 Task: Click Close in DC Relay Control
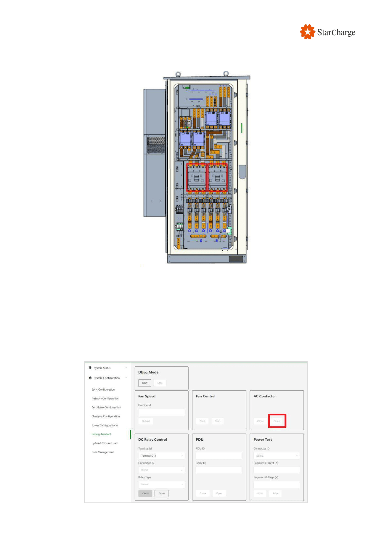click(x=145, y=493)
